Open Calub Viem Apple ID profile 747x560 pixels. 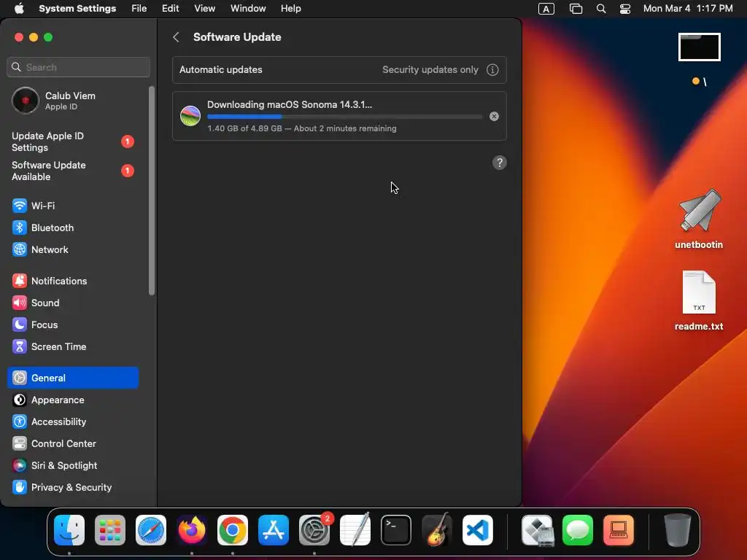[x=73, y=101]
